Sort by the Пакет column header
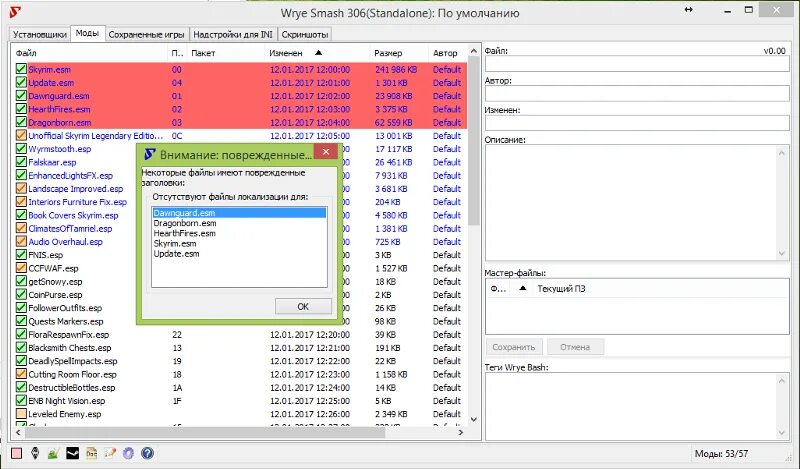The width and height of the screenshot is (800, 469). tap(226, 53)
